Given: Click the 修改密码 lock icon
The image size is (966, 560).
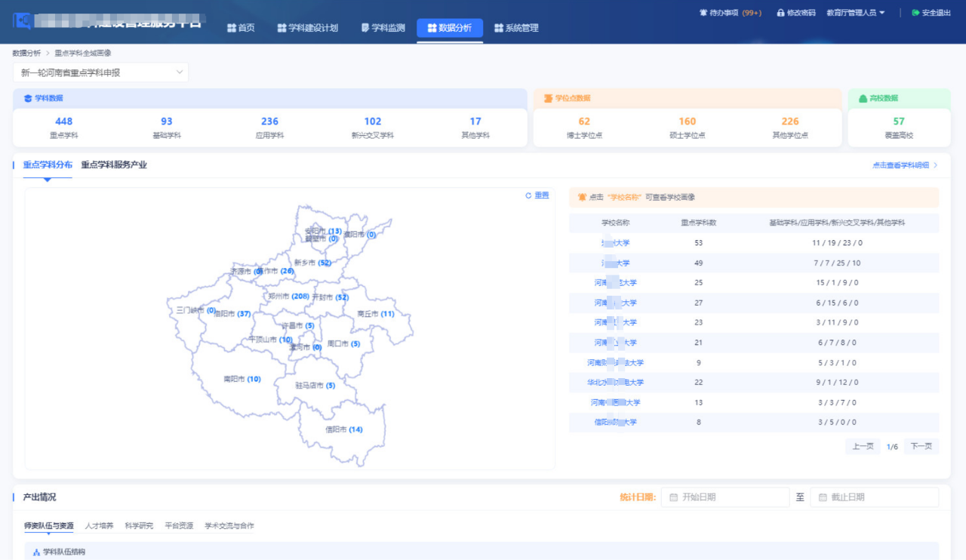Looking at the screenshot, I should coord(781,13).
